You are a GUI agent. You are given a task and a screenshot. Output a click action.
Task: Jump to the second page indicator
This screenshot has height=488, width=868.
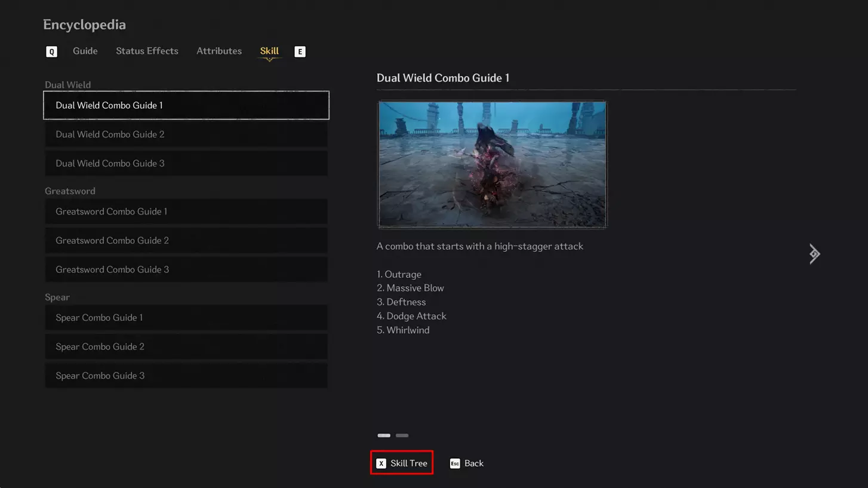coord(402,435)
